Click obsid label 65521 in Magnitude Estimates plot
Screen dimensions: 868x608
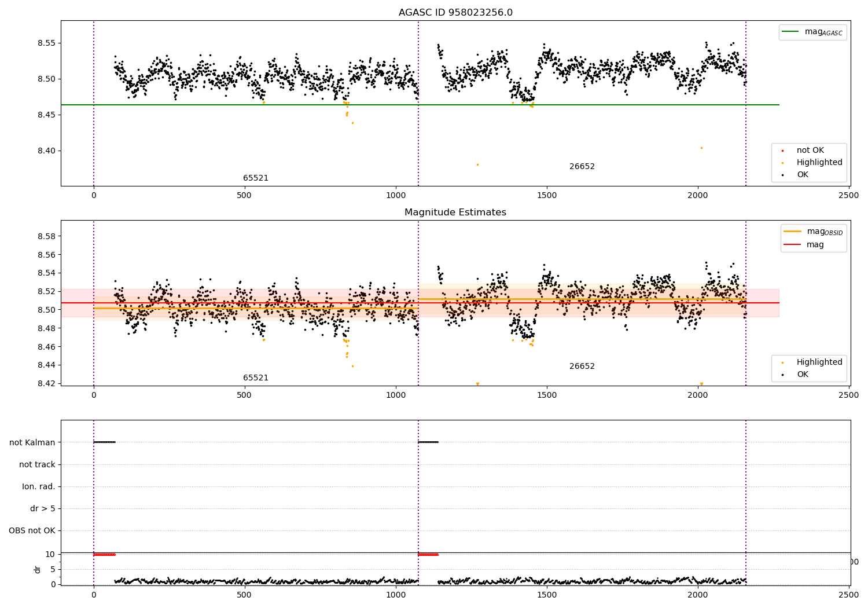tap(256, 378)
